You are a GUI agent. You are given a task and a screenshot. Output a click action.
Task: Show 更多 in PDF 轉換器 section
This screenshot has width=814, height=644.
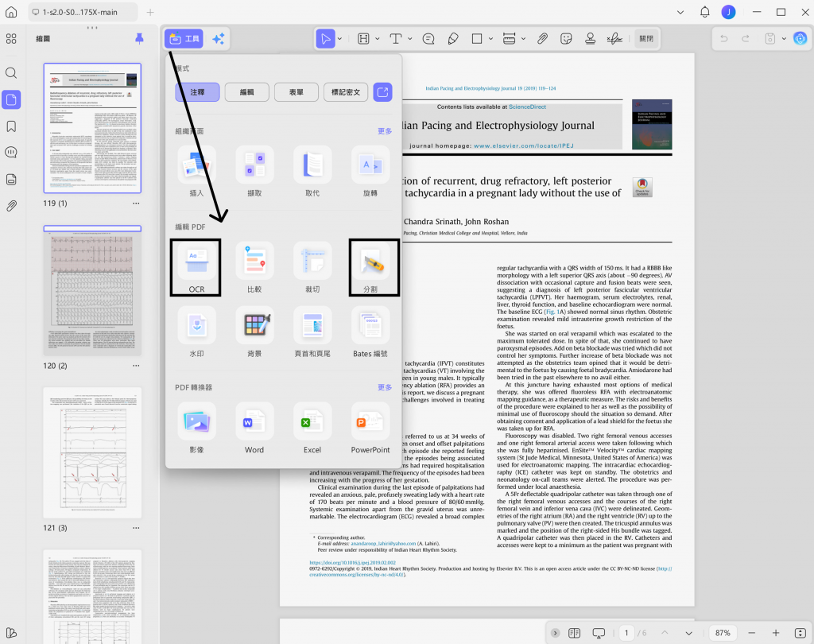coord(385,387)
